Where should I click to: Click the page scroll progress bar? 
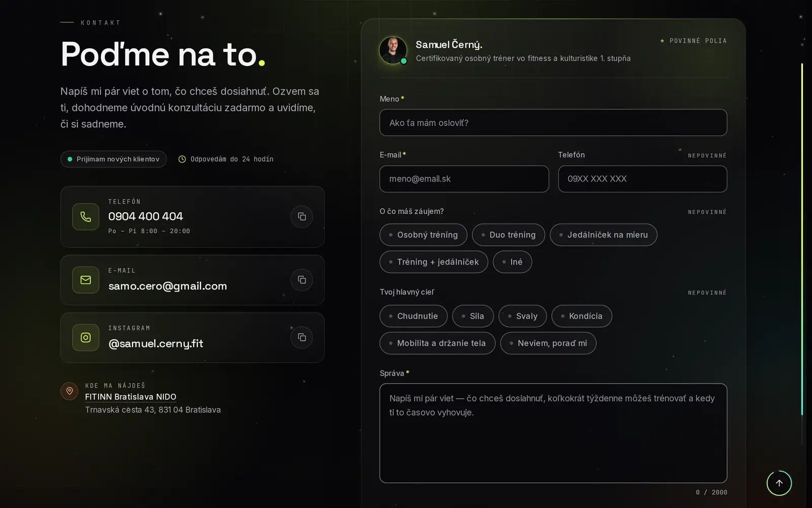pos(802,254)
